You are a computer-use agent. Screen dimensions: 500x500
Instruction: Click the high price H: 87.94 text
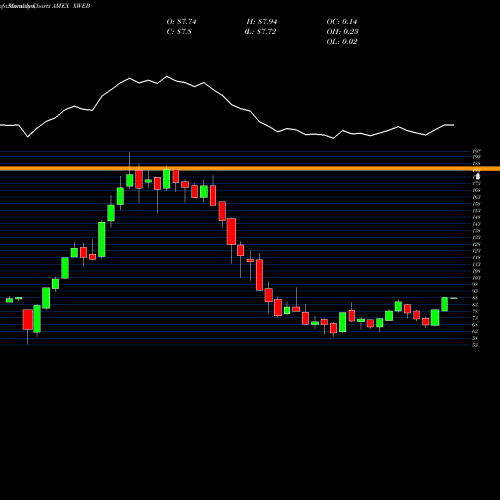tap(262, 22)
